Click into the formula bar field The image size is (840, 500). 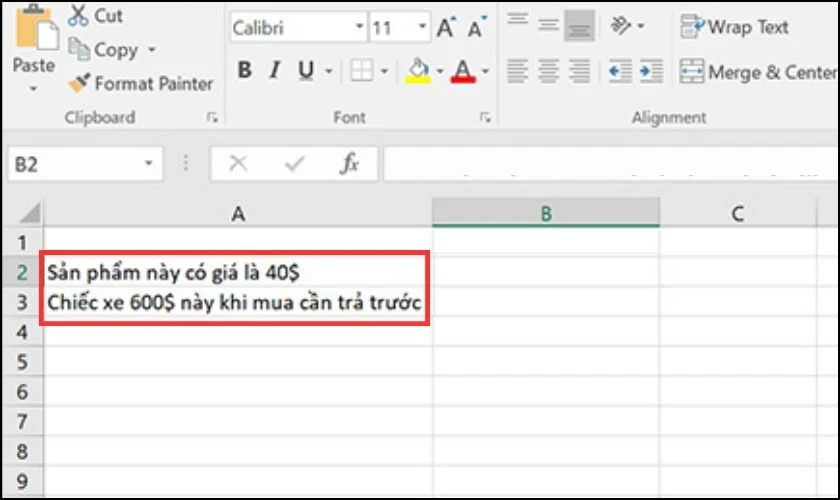(x=611, y=164)
